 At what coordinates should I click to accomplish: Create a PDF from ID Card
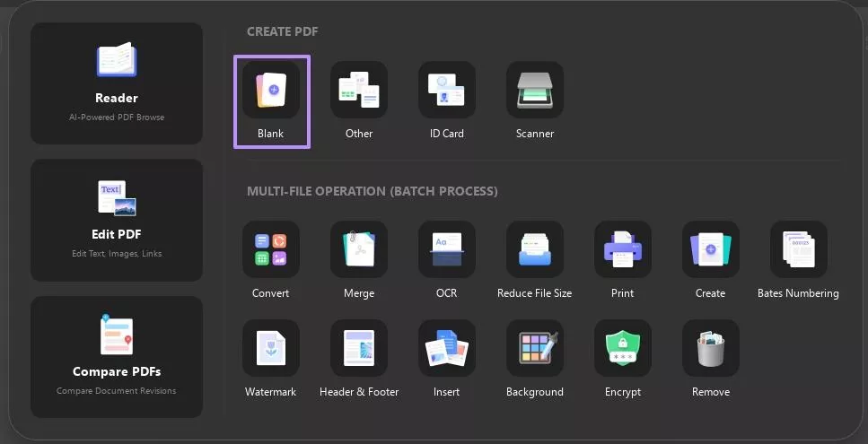[447, 90]
